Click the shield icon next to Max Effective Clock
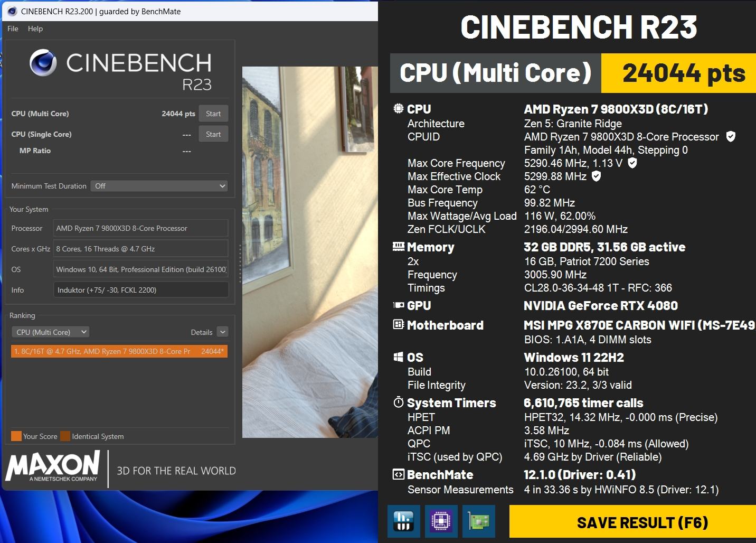This screenshot has width=756, height=543. (596, 176)
